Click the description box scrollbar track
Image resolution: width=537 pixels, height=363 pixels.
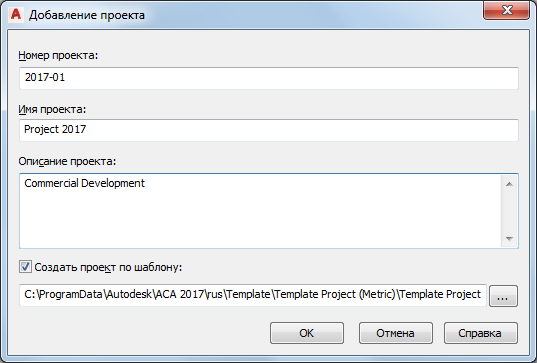[x=509, y=211]
